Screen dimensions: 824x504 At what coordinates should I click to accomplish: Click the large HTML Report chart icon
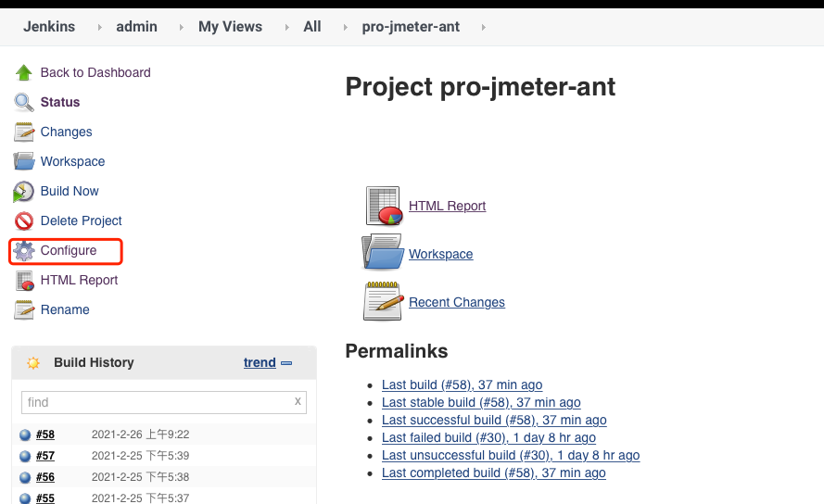(x=384, y=206)
